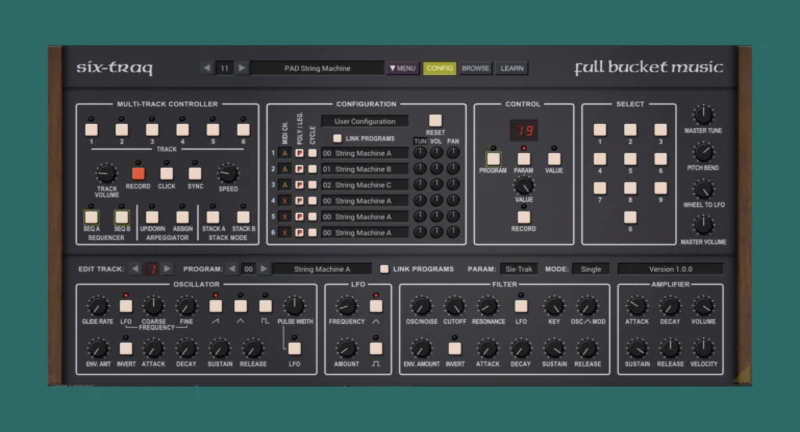
Task: Check LINK PROGRAMS in Configuration panel
Action: [x=337, y=138]
